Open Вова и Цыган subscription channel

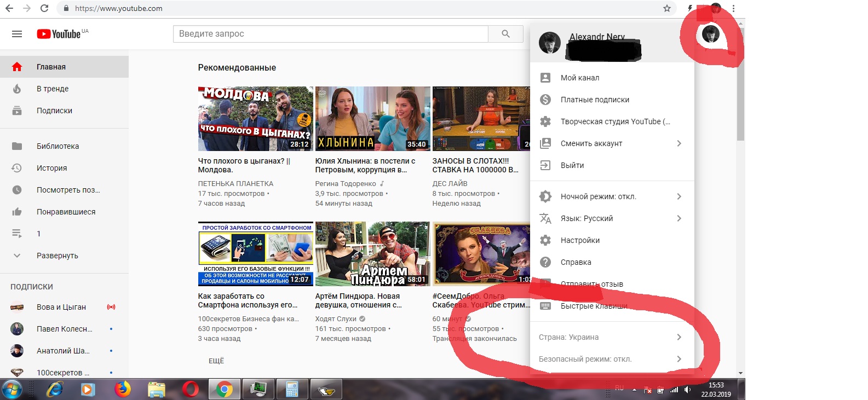pos(64,307)
